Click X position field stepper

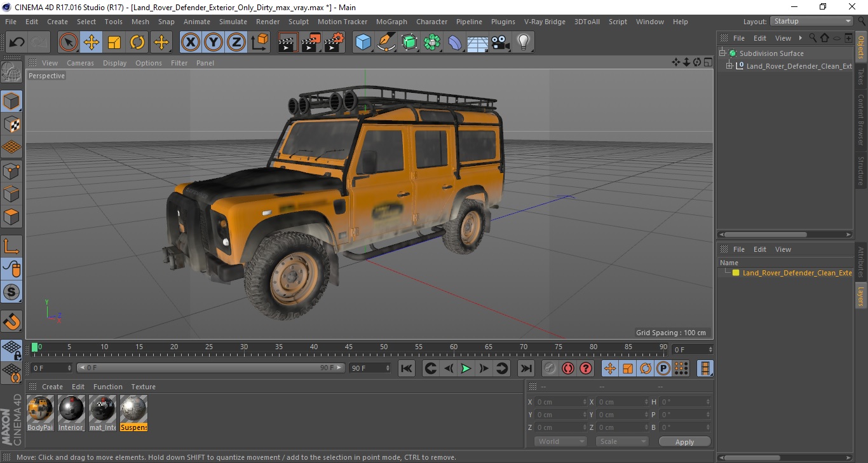pyautogui.click(x=585, y=402)
